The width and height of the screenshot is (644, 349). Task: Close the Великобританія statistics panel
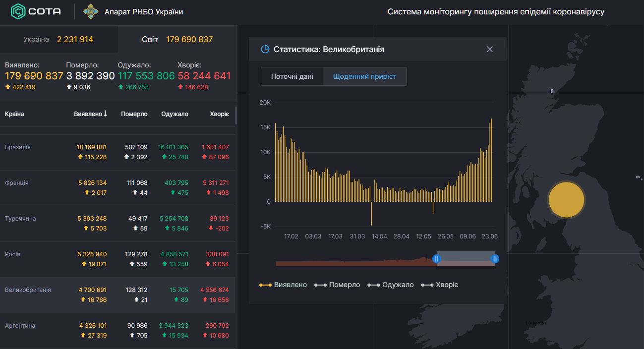click(x=490, y=49)
